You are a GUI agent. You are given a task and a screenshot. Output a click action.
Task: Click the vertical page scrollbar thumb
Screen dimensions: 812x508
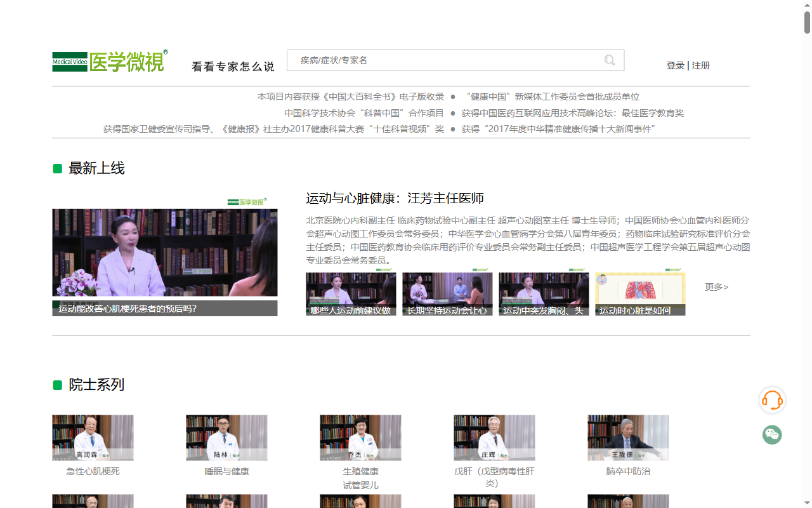[808, 22]
